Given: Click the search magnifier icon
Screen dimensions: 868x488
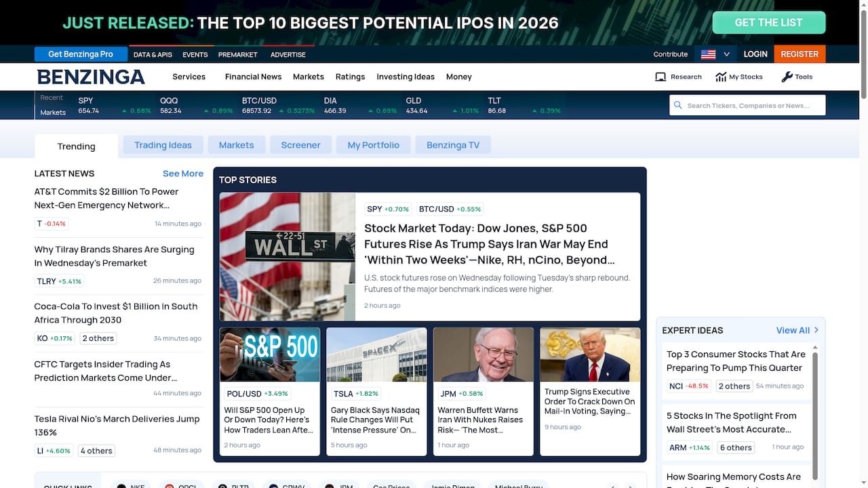Looking at the screenshot, I should (x=677, y=105).
